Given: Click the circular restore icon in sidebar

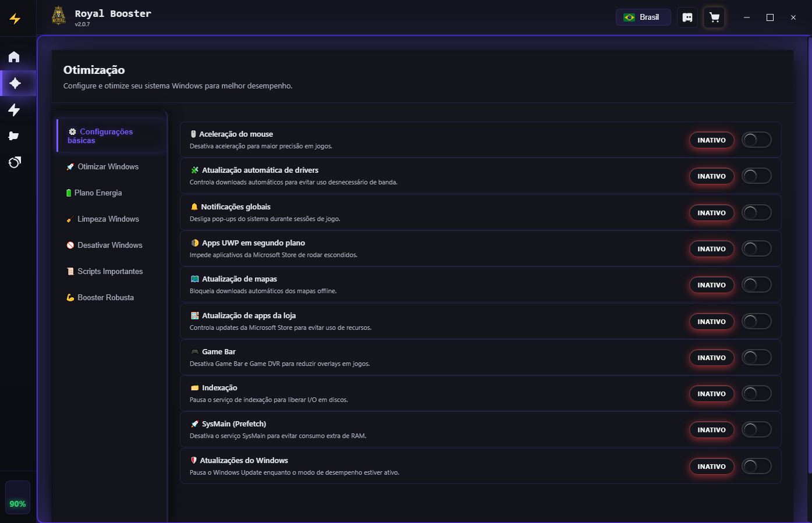Looking at the screenshot, I should (x=15, y=162).
